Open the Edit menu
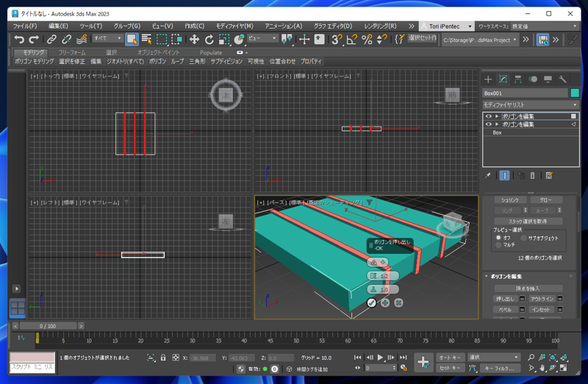588x384 pixels. (x=58, y=26)
